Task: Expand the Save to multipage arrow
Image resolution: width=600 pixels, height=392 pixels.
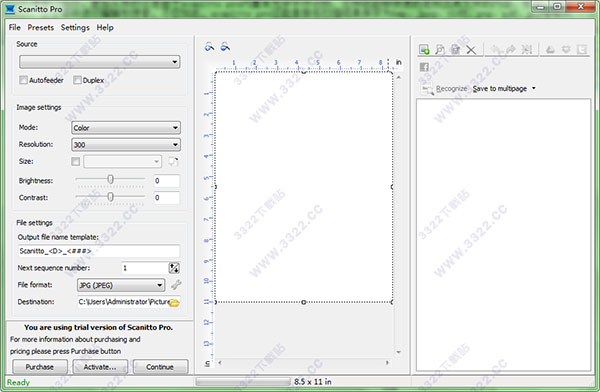Action: tap(534, 88)
